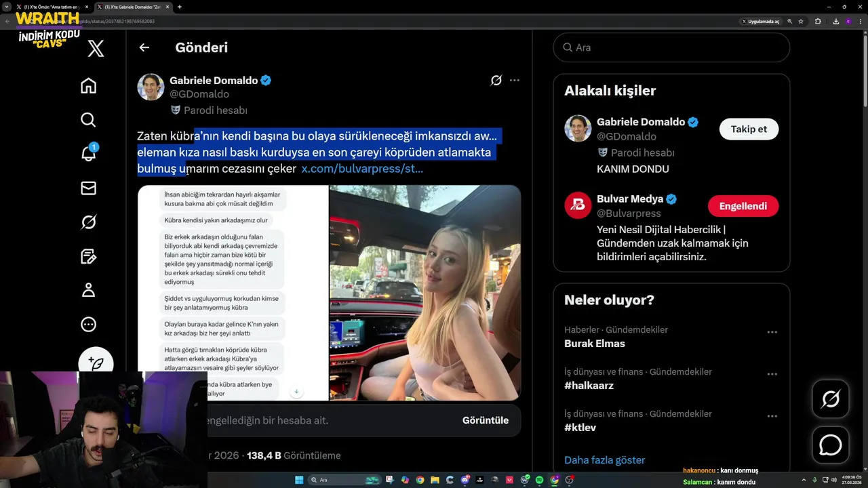Open the compose-list sidebar icon
Image resolution: width=868 pixels, height=488 pixels.
click(88, 256)
